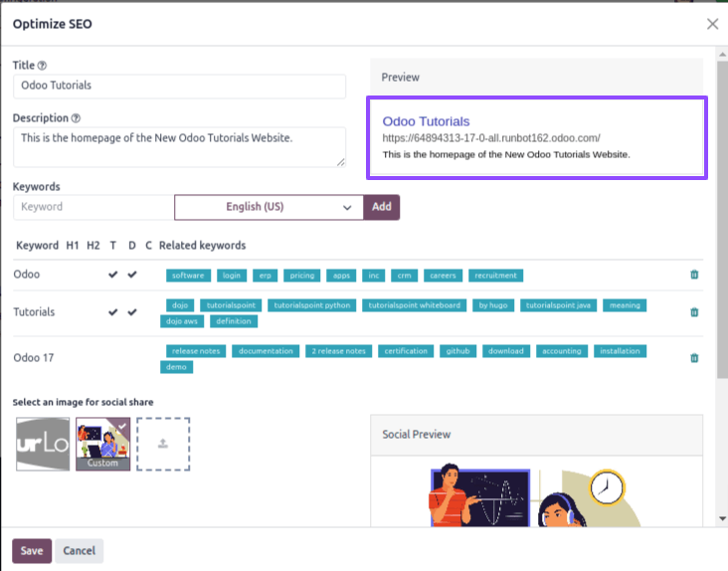Delete the Odoo keyword row

(x=694, y=275)
